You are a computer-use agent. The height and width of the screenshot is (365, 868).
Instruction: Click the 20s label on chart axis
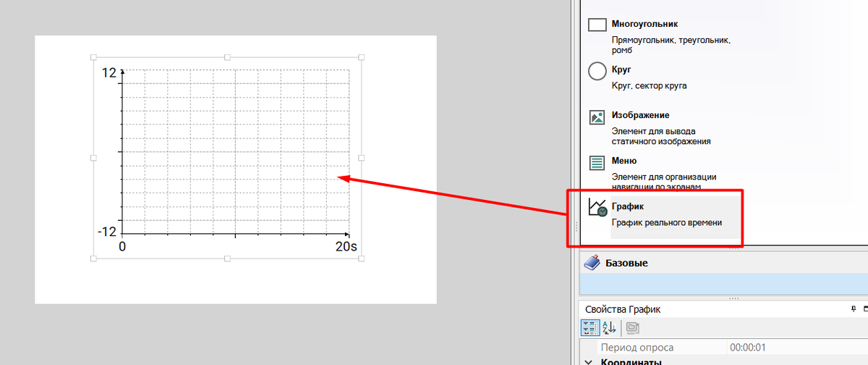click(x=346, y=246)
